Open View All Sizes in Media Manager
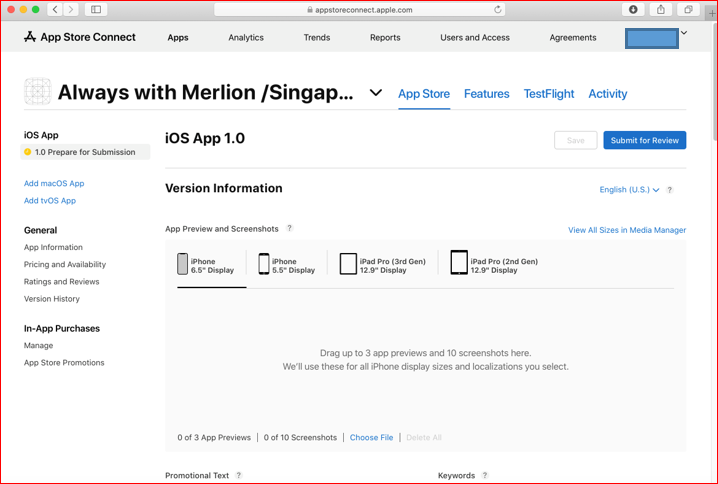This screenshot has width=718, height=484. click(x=627, y=230)
